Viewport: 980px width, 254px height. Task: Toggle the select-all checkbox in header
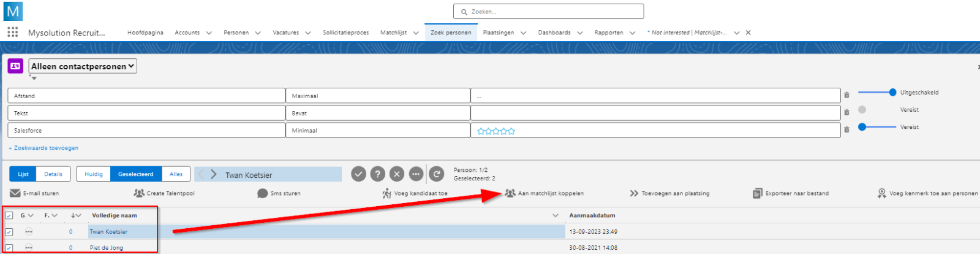point(9,215)
